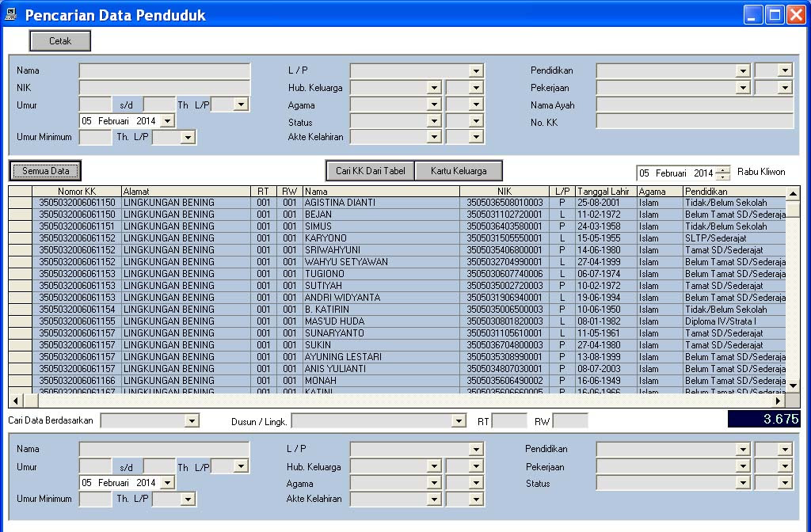
Task: Click row selector of AGISTINA DIANTI row
Action: tap(20, 203)
